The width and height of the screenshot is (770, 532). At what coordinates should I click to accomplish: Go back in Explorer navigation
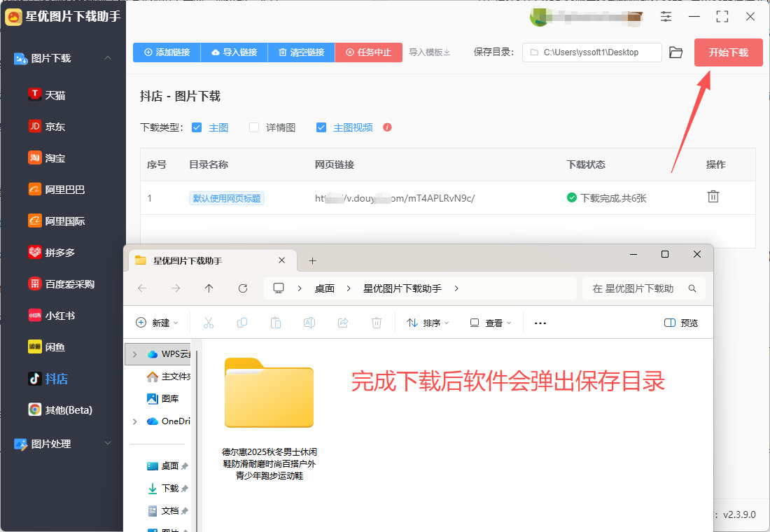(142, 288)
